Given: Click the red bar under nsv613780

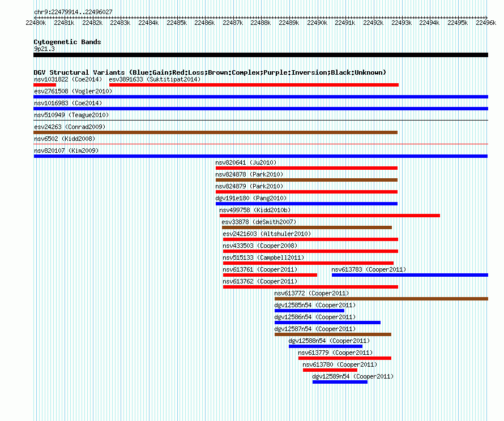Looking at the screenshot, I should (x=330, y=370).
